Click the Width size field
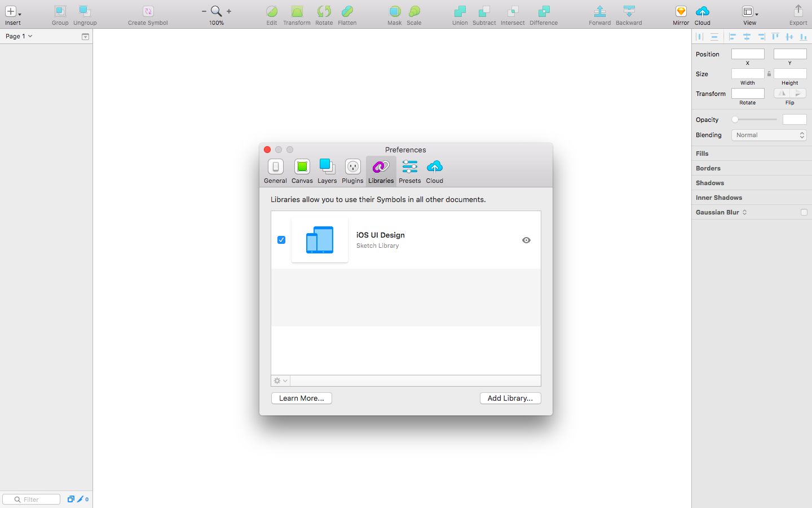812x508 pixels. point(748,74)
